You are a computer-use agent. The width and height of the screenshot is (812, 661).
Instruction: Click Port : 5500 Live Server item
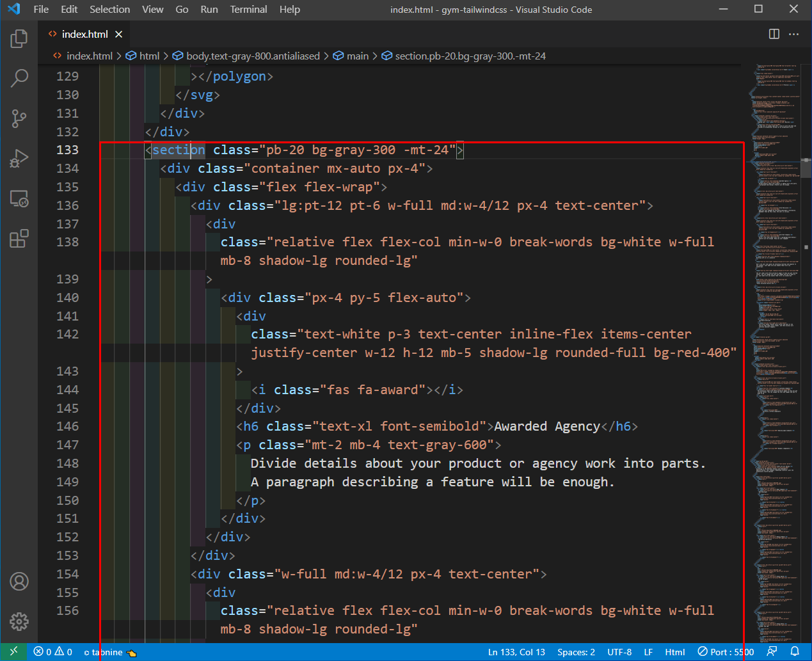coord(726,652)
